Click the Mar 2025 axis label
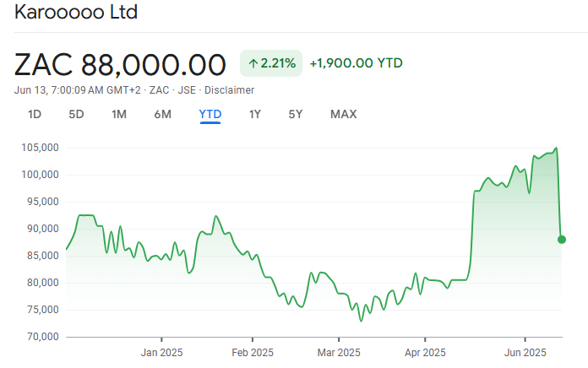This screenshot has height=368, width=588. [339, 353]
